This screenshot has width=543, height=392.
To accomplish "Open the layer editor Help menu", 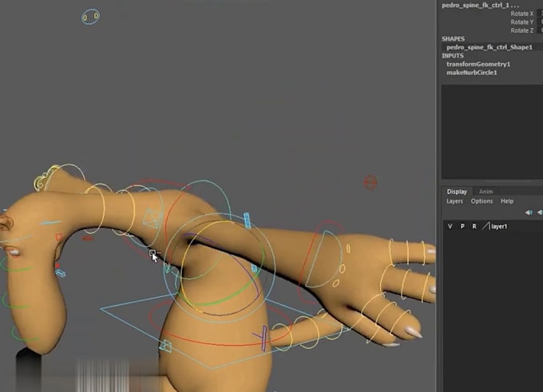I will (x=507, y=201).
